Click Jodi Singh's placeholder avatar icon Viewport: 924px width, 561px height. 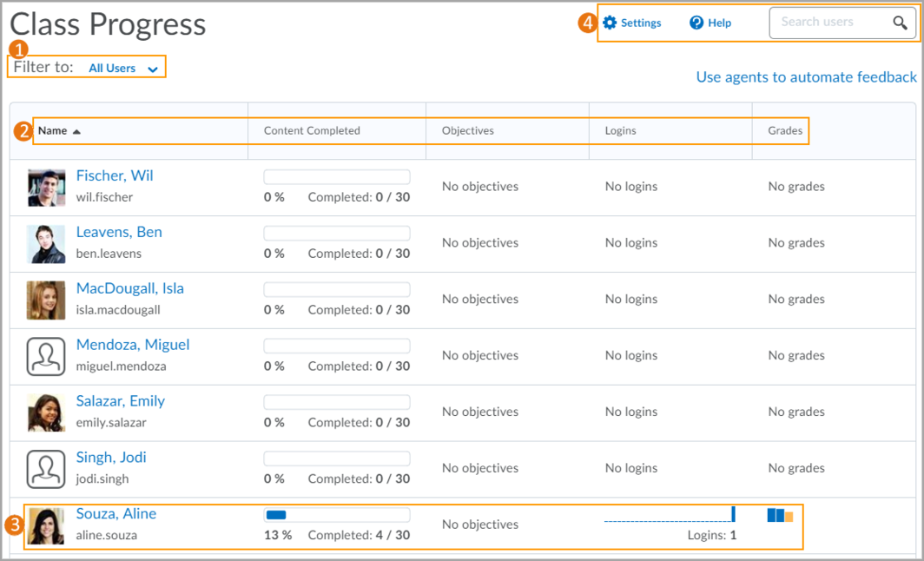point(46,470)
